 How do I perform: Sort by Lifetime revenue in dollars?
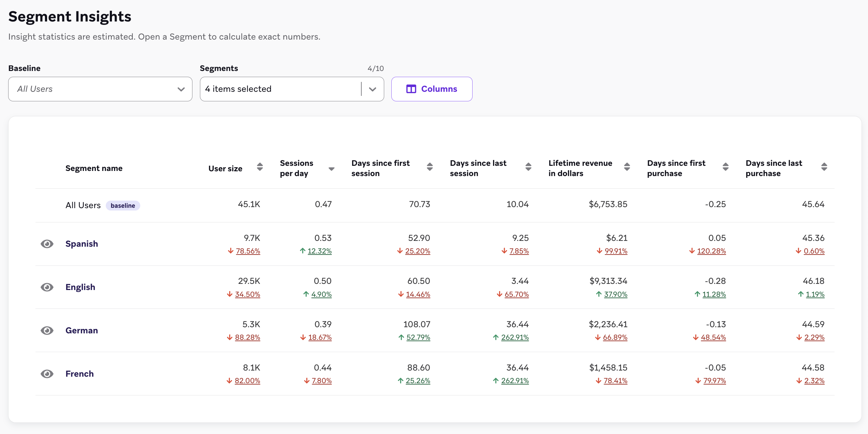tap(627, 167)
